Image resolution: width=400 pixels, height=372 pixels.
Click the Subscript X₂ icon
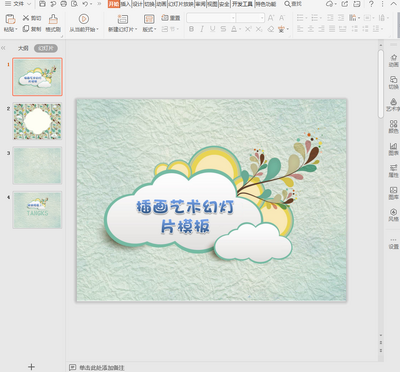click(x=259, y=29)
